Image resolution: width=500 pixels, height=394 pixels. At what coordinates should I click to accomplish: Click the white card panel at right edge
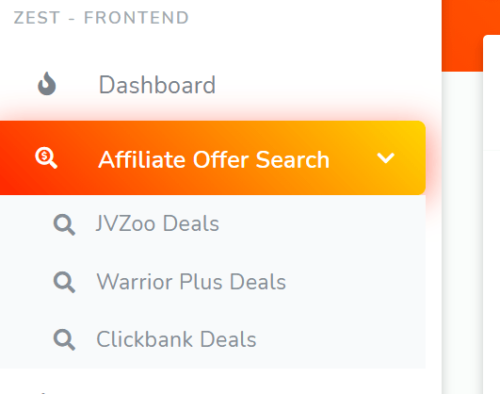[x=492, y=213]
